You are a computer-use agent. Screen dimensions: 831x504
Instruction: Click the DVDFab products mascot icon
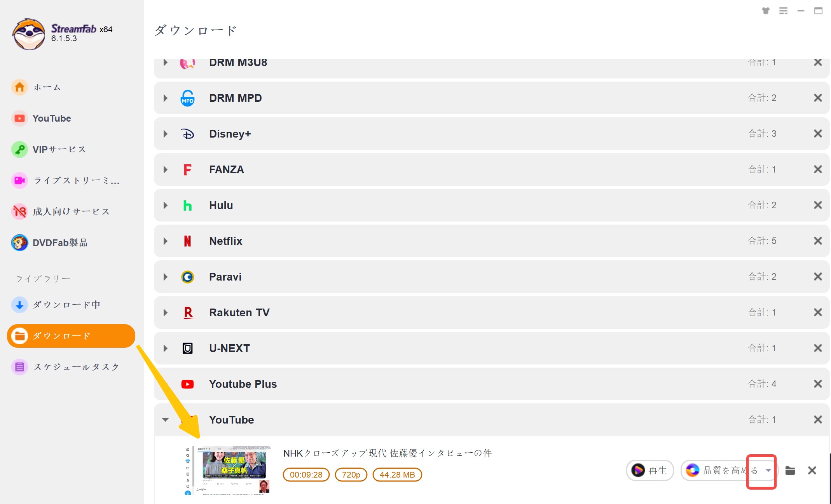19,242
